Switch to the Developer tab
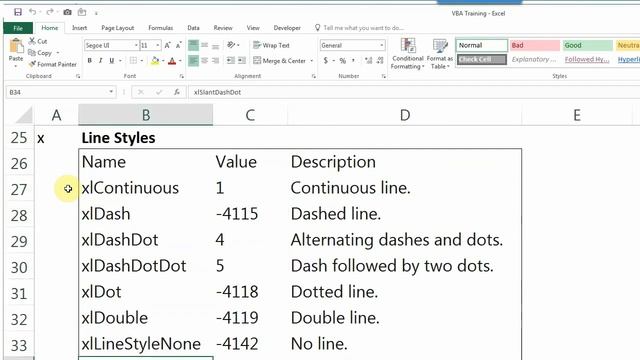Screen dimensions: 640x360 287,28
